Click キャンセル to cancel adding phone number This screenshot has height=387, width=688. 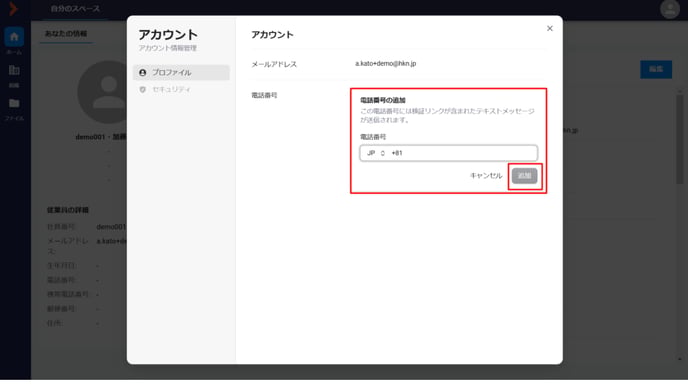point(486,176)
